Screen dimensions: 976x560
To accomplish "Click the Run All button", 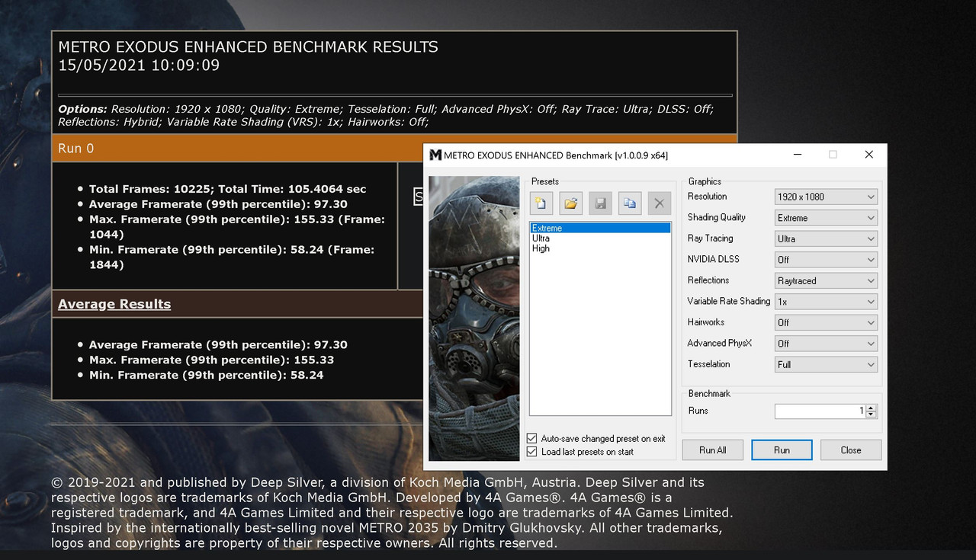I will (x=712, y=450).
